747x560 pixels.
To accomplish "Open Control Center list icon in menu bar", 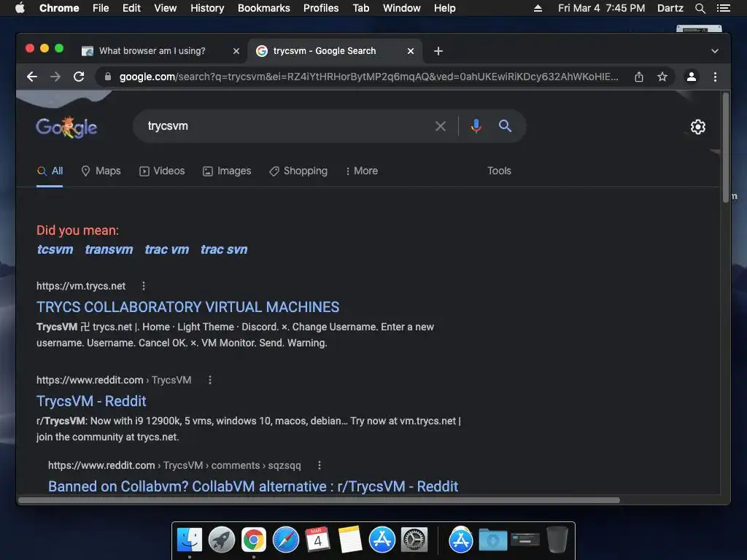I will [723, 8].
